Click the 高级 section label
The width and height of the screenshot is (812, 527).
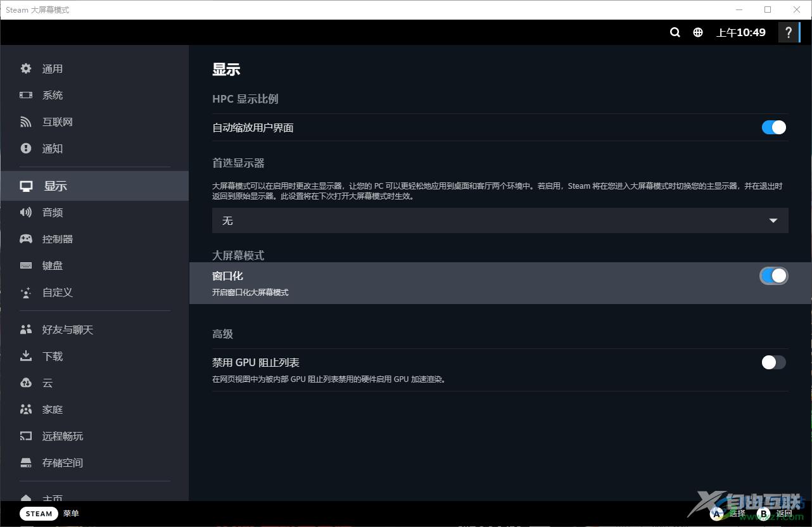[x=223, y=334]
